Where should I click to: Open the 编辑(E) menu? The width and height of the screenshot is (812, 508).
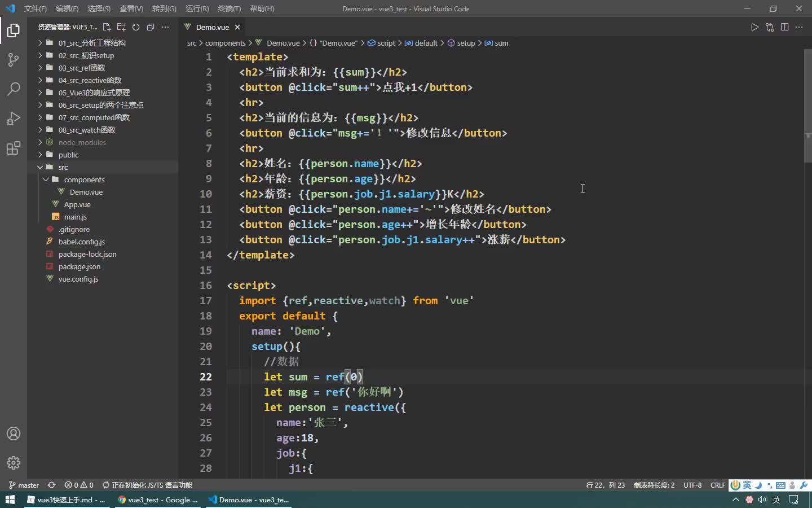click(67, 8)
